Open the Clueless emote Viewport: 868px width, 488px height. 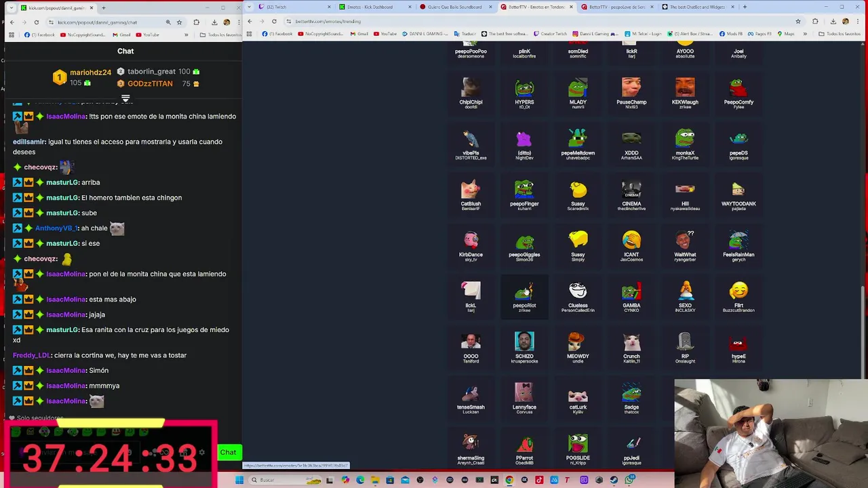point(578,297)
